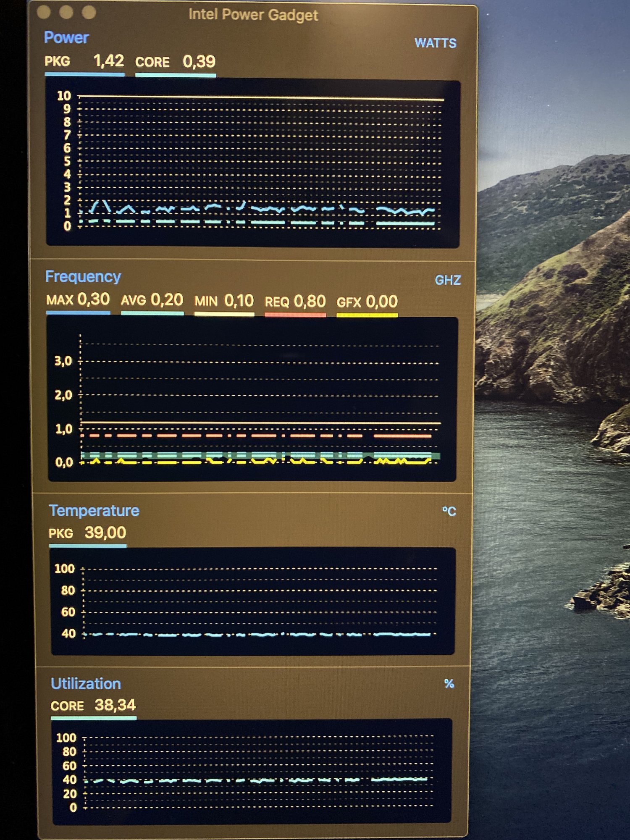Click the MIN frequency value 0,10

click(x=239, y=301)
